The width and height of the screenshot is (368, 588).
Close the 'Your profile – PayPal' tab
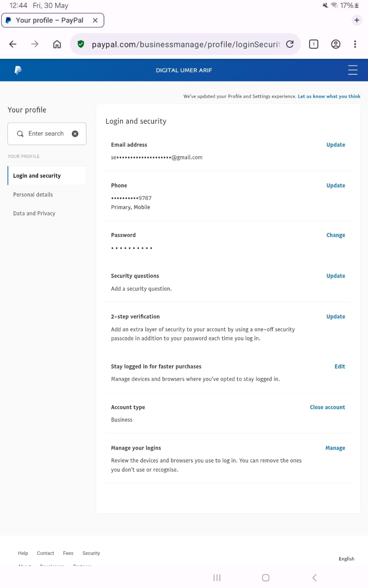click(95, 20)
